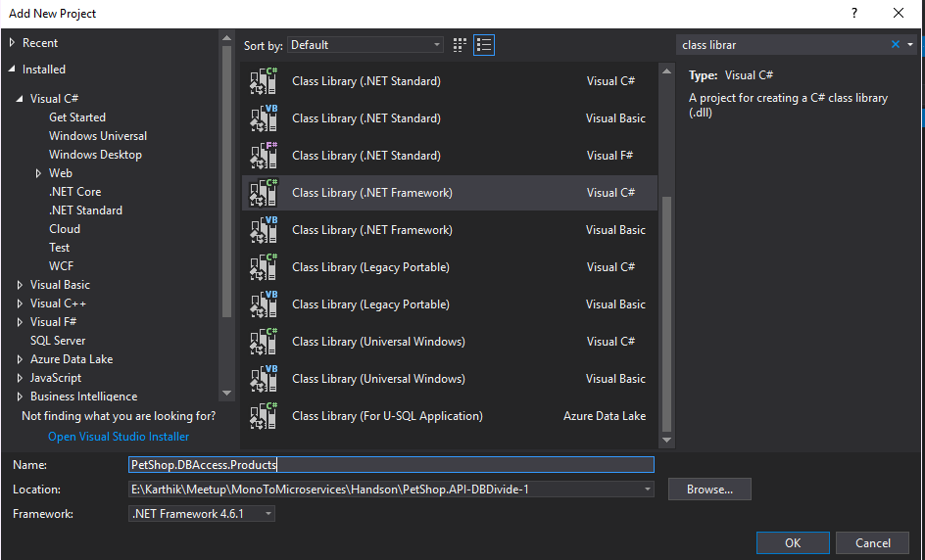The height and width of the screenshot is (560, 925).
Task: Open the help question mark
Action: click(x=854, y=13)
